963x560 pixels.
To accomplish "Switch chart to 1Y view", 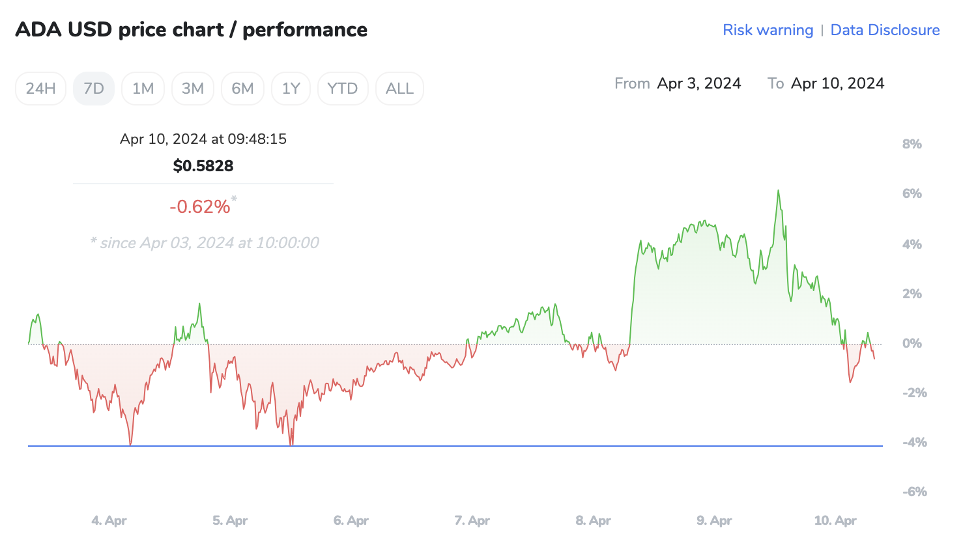I will [291, 89].
